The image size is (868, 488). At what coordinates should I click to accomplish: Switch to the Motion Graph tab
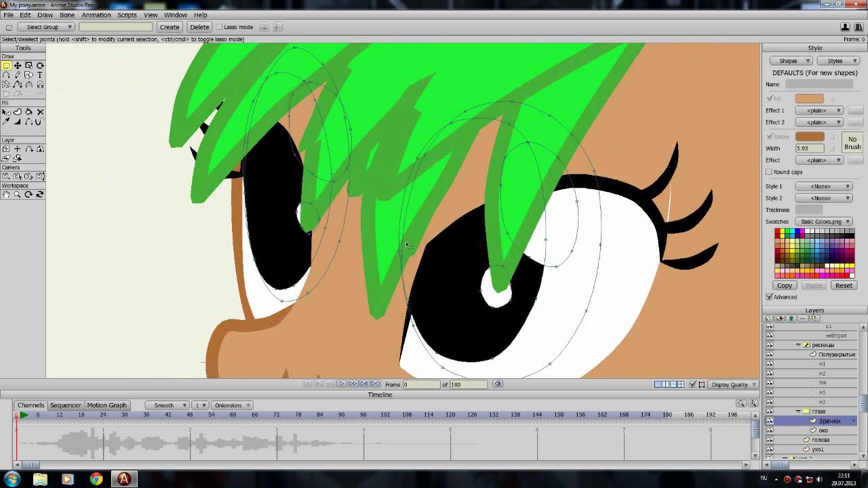pos(106,405)
